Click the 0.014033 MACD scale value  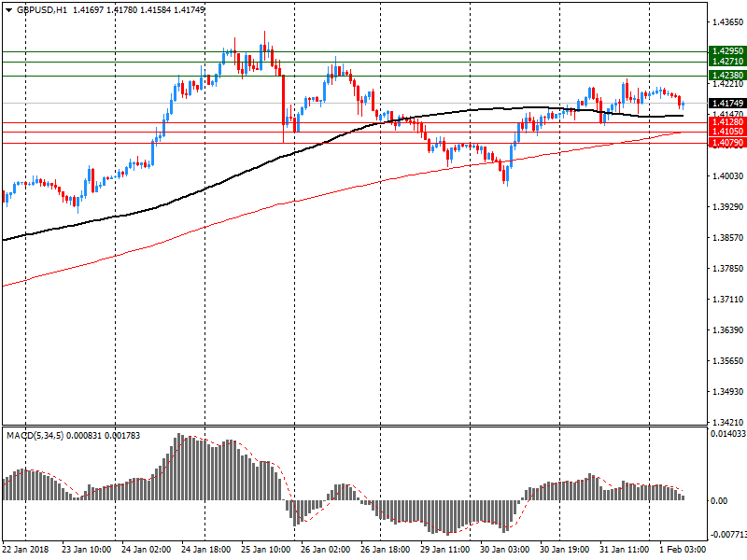point(726,434)
